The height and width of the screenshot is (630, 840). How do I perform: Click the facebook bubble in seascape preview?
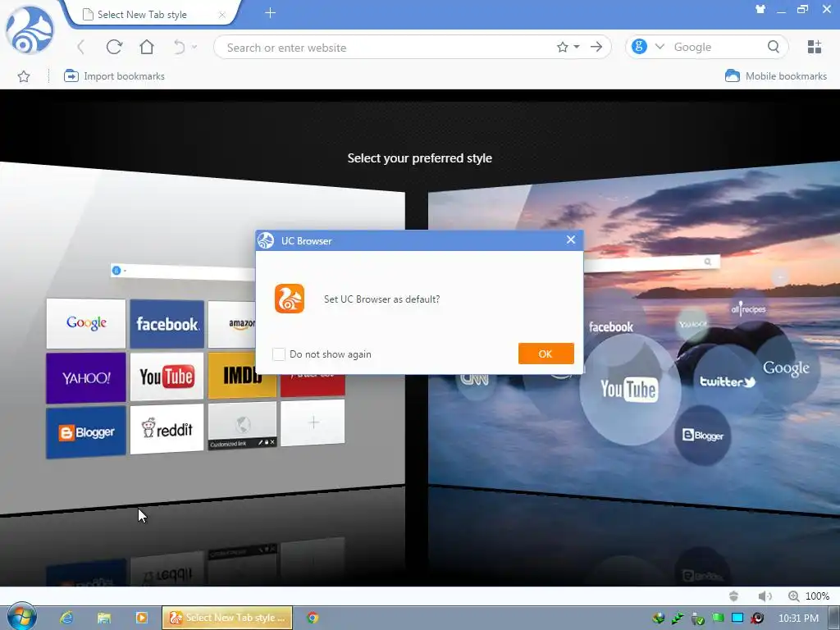[x=611, y=326]
